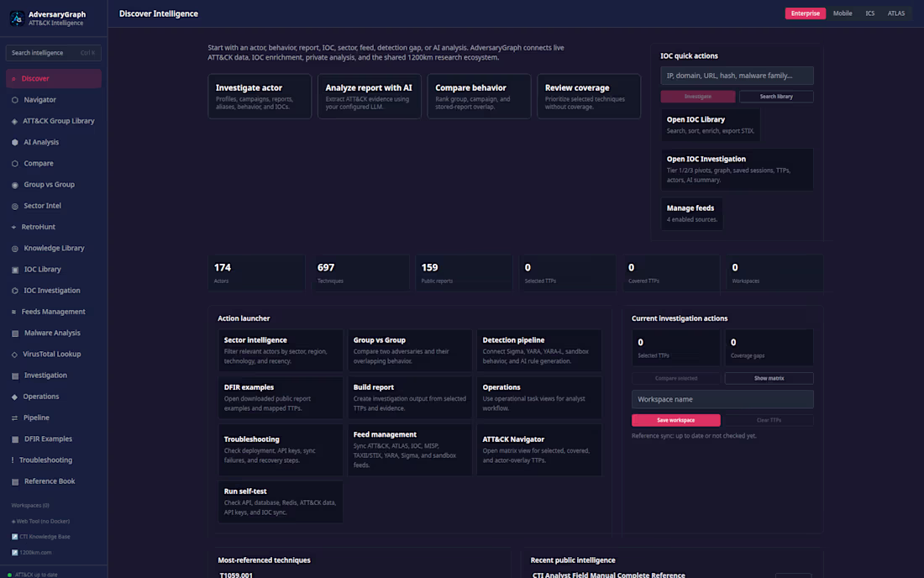Click the AdversaryGraph logo icon
Screen dimensions: 924x578
[17, 18]
